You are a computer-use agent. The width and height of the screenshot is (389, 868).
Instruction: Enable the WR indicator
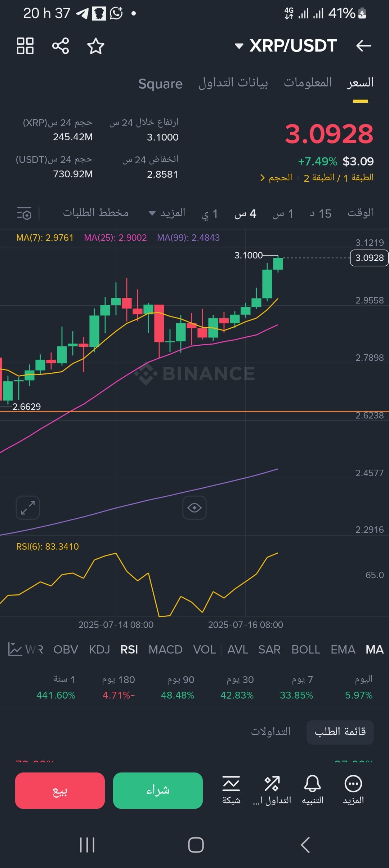coord(34,650)
